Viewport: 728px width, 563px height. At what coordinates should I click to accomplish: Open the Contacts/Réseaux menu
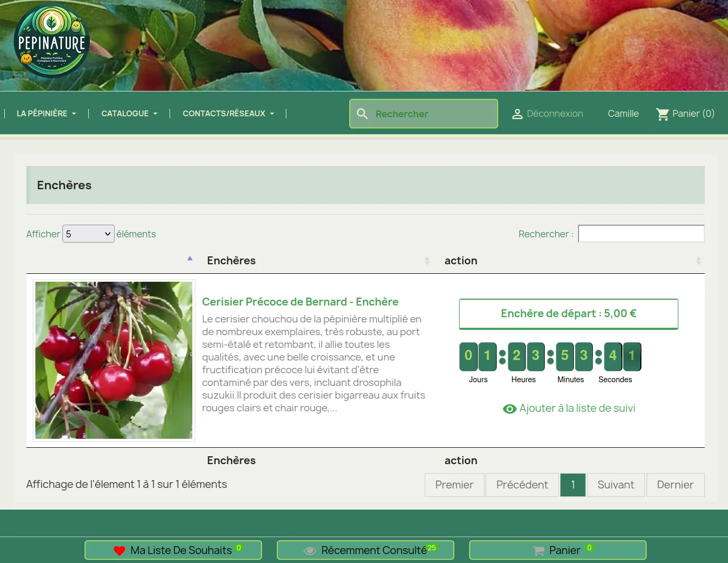pos(228,114)
